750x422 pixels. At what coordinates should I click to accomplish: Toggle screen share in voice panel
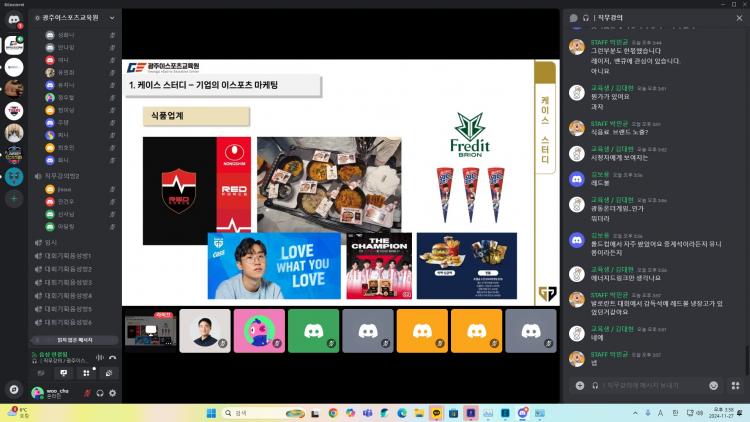[64, 373]
